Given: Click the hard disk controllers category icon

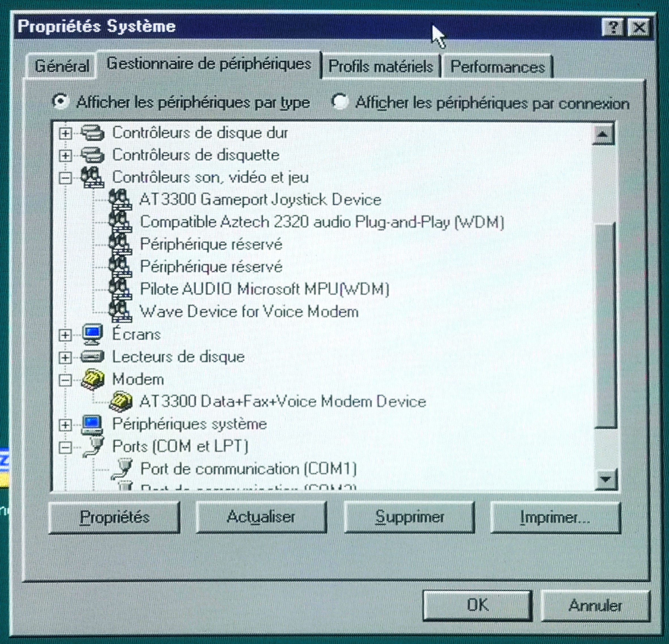Looking at the screenshot, I should (93, 133).
